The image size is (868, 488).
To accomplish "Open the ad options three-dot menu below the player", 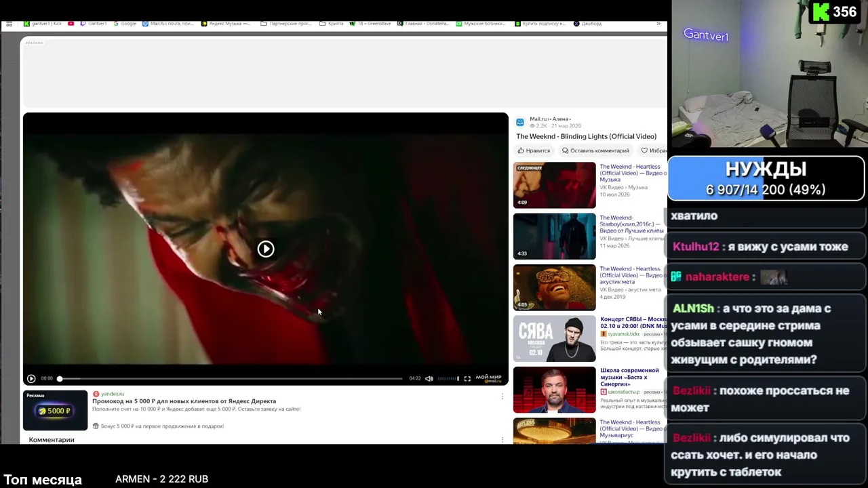I will pos(502,396).
